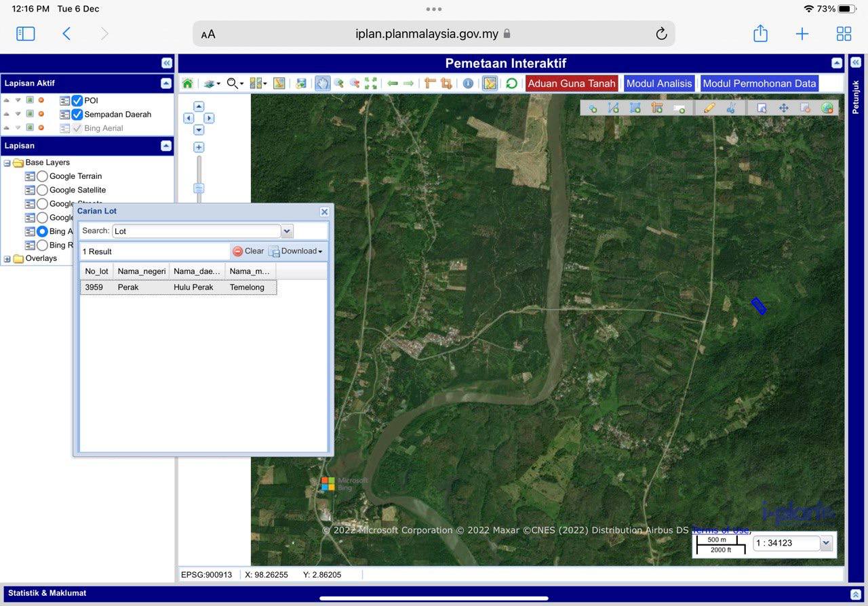This screenshot has height=606, width=868.
Task: Click the blue info identify tool
Action: pos(468,83)
